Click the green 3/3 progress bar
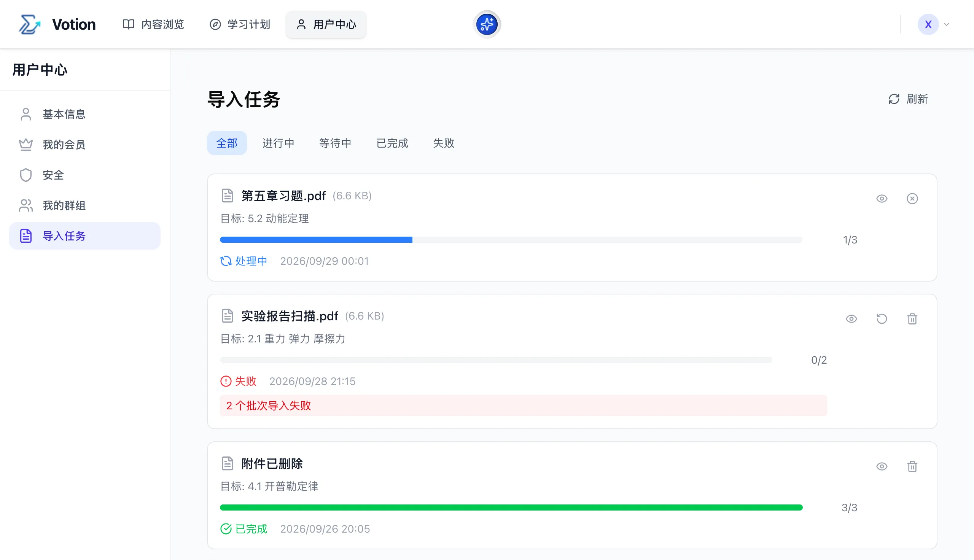Viewport: 974px width, 560px height. [511, 508]
